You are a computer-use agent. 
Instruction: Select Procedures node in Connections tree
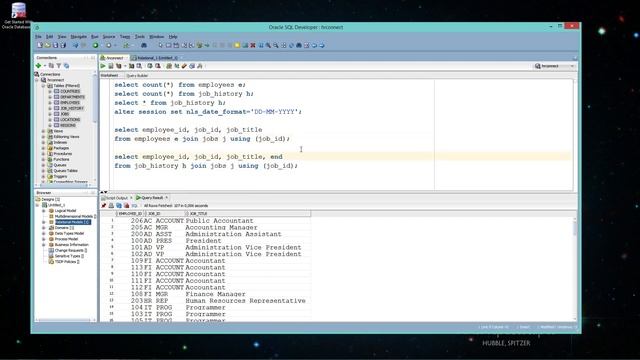point(63,154)
